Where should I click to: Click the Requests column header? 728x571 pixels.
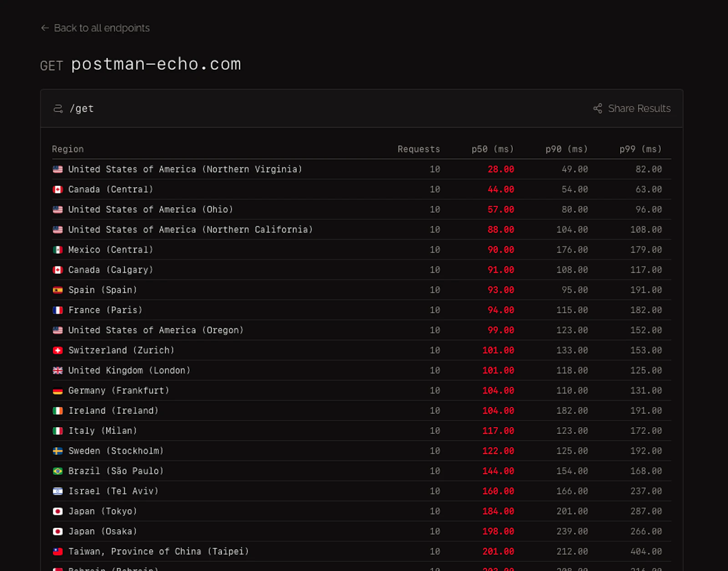[x=419, y=149]
